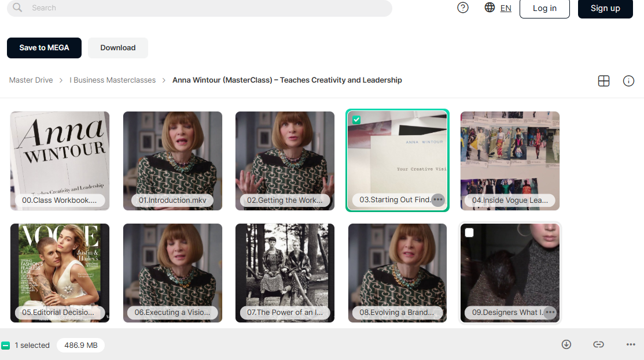644x360 pixels.
Task: Click the 486.9 MB size badge
Action: click(x=81, y=345)
